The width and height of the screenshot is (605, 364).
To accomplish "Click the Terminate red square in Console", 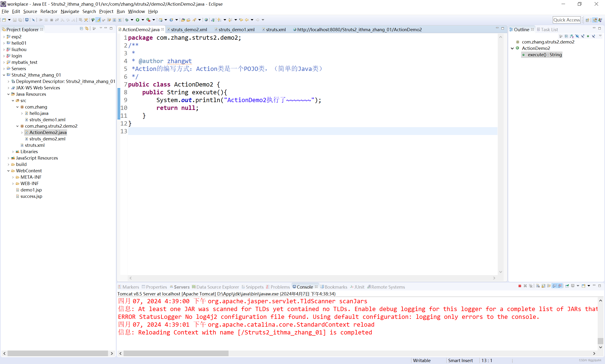I will coord(520,286).
